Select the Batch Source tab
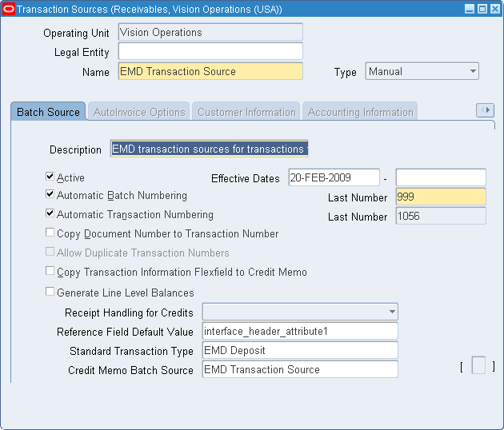Viewport: 504px width, 430px height. click(48, 112)
